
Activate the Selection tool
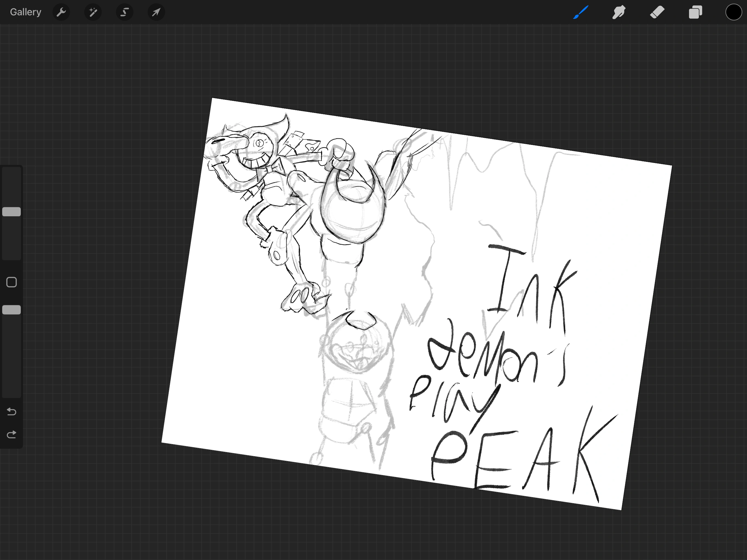[x=124, y=12]
